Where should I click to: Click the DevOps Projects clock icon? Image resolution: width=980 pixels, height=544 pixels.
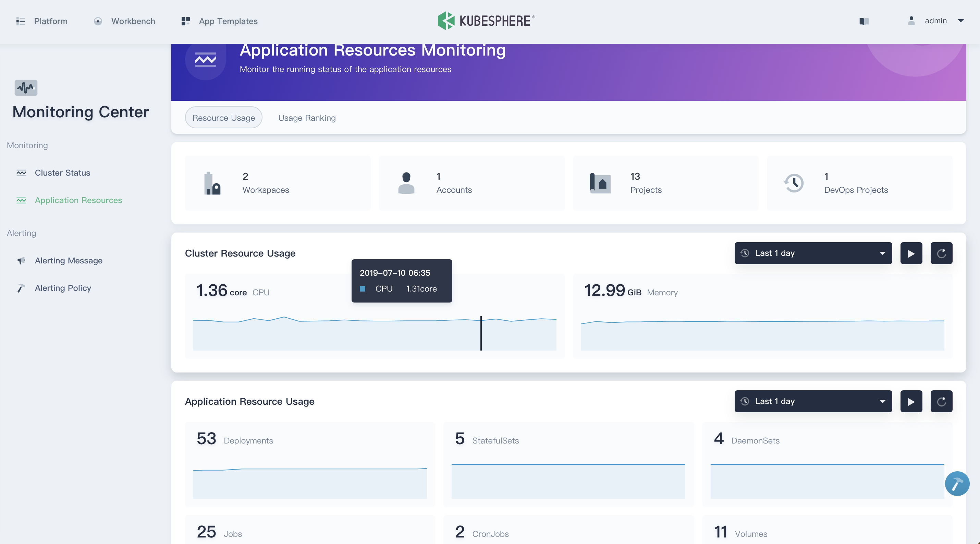pos(794,184)
